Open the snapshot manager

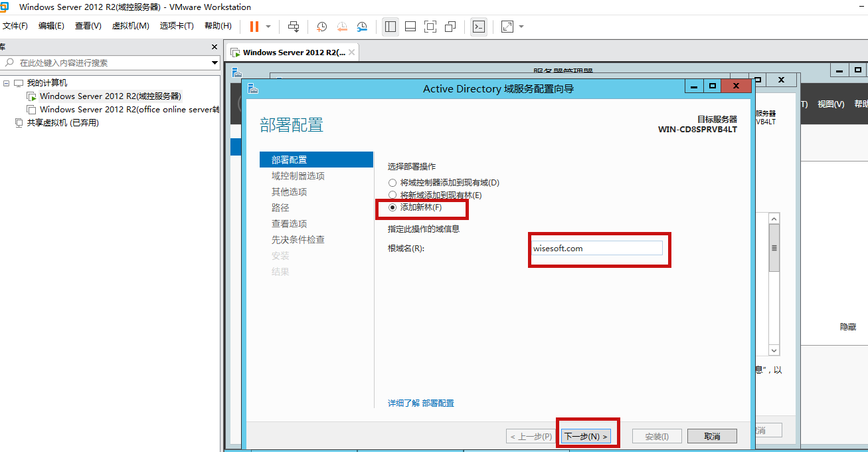(x=362, y=27)
